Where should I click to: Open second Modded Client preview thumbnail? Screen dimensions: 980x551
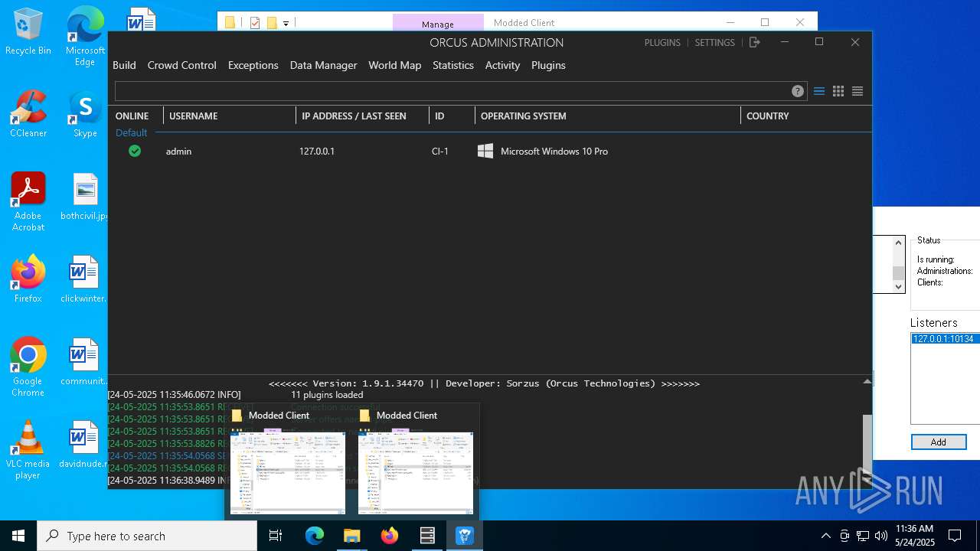[x=416, y=472]
